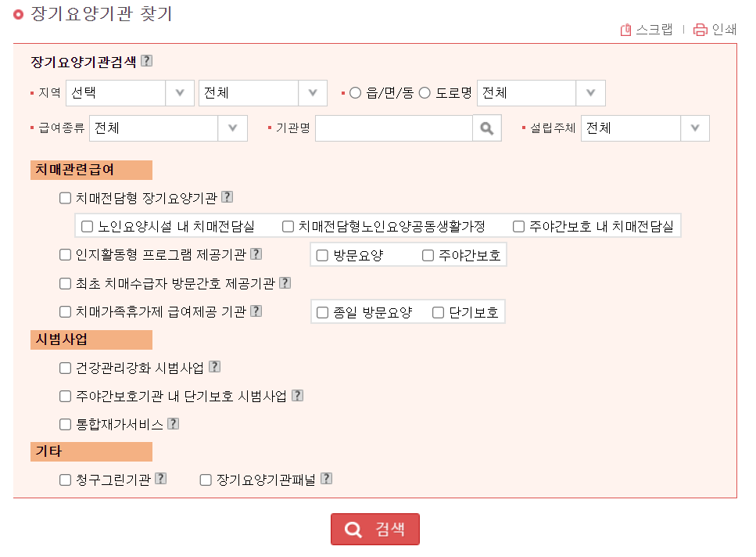The height and width of the screenshot is (557, 756).
Task: Click help icon beside 장기요양기관패널
Action: 327,478
